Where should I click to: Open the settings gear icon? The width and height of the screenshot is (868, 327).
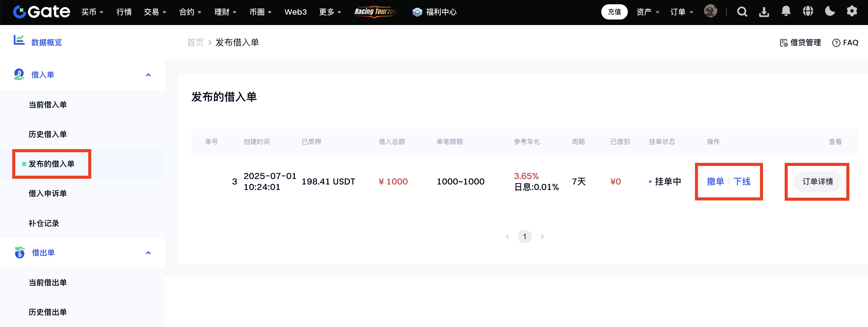pos(852,12)
